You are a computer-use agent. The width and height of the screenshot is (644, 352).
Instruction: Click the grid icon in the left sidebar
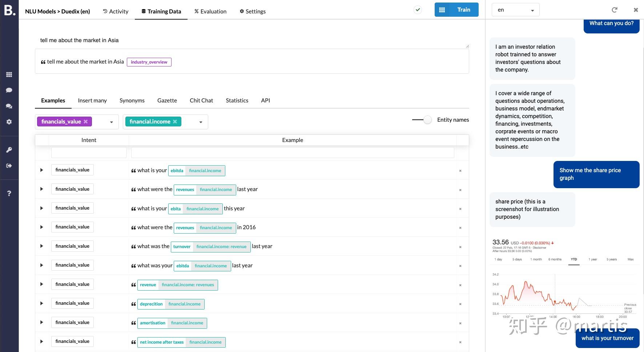click(x=9, y=74)
